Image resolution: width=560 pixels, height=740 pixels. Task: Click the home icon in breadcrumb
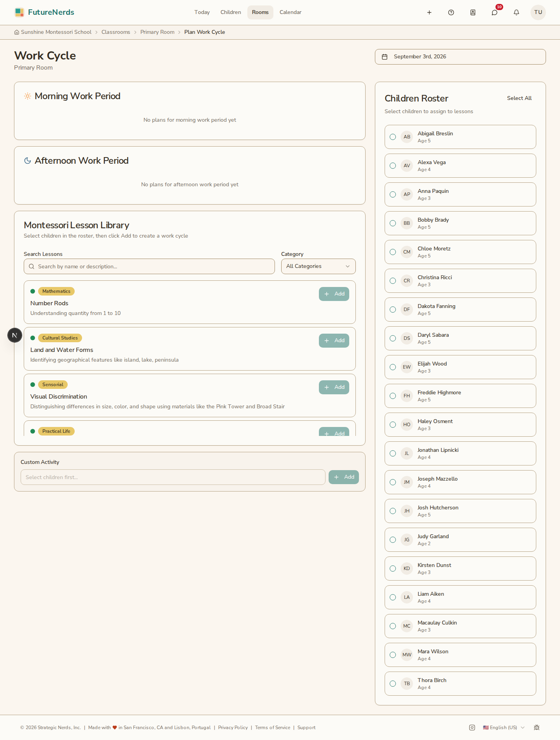[x=17, y=32]
